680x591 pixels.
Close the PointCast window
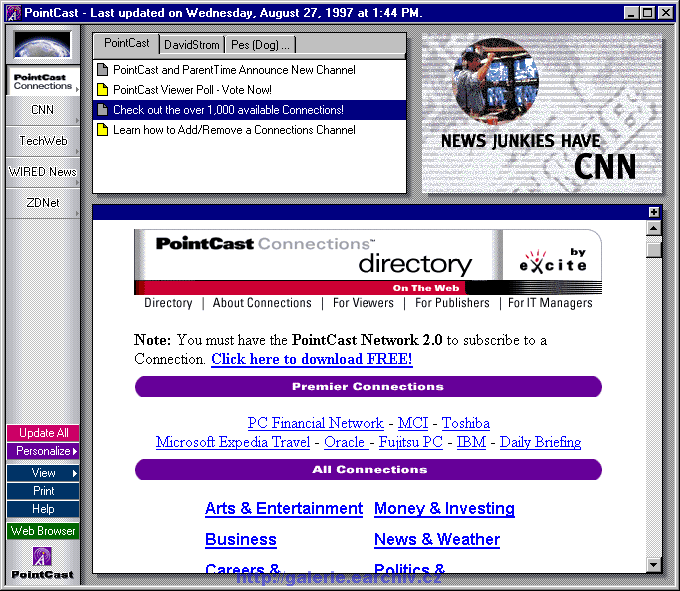click(x=666, y=13)
